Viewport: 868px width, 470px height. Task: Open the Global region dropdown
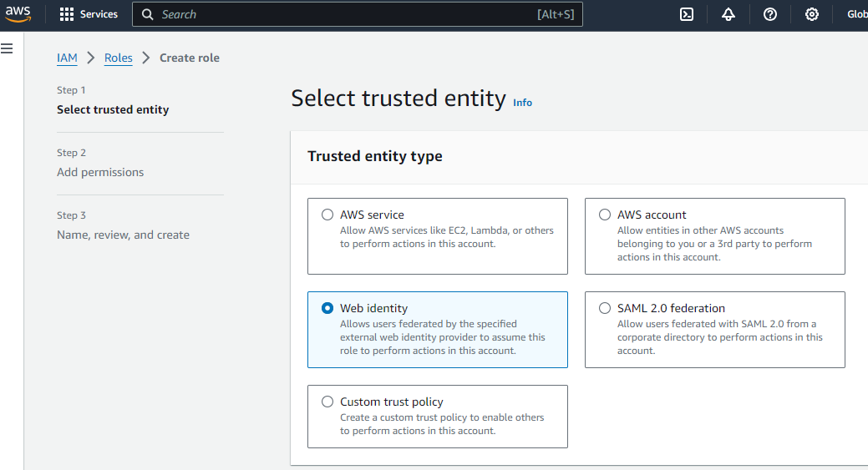coord(856,14)
